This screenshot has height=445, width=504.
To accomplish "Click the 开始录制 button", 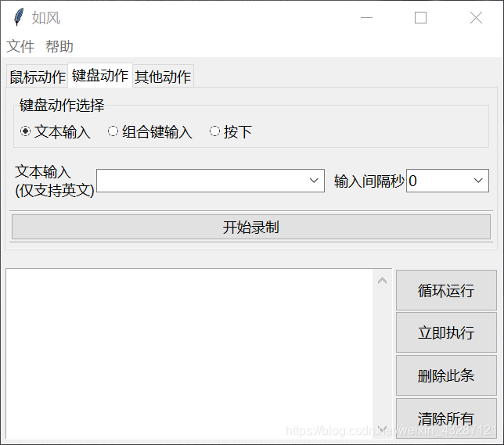I will (x=251, y=227).
